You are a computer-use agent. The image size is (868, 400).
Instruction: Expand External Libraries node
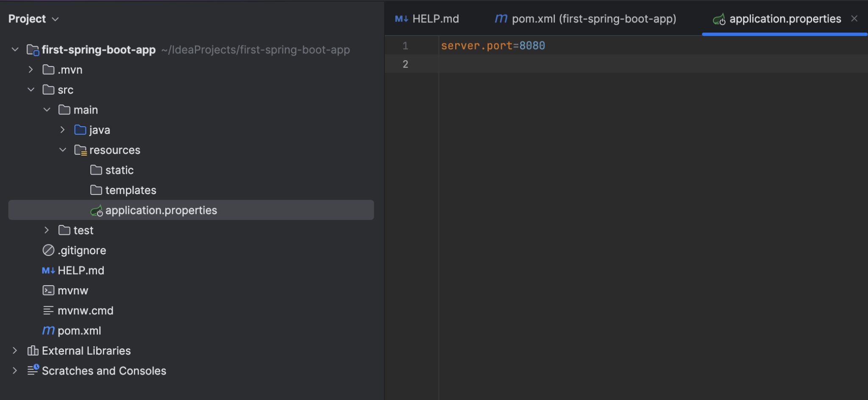(x=15, y=350)
